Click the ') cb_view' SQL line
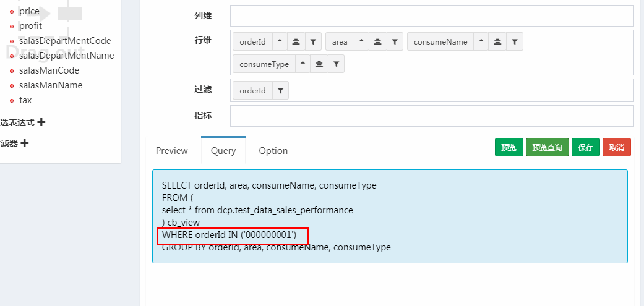644x306 pixels. point(181,223)
